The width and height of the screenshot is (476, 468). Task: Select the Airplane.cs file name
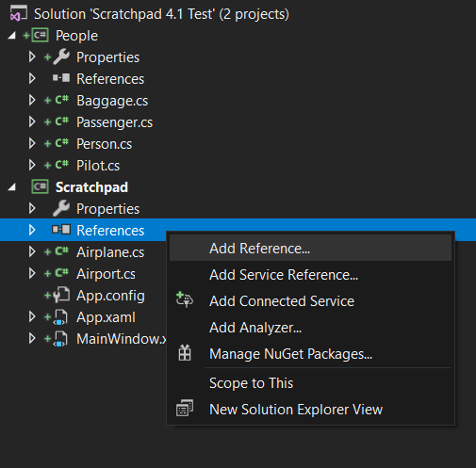(x=110, y=252)
